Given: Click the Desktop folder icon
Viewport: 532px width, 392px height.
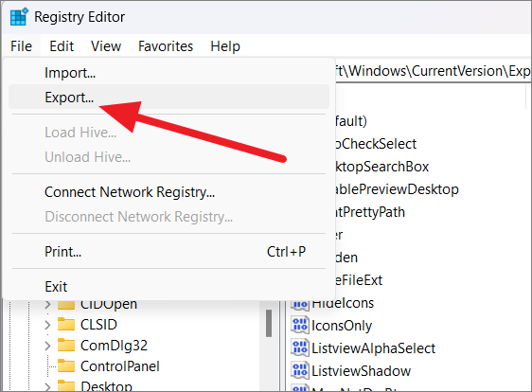Looking at the screenshot, I should coord(66,386).
